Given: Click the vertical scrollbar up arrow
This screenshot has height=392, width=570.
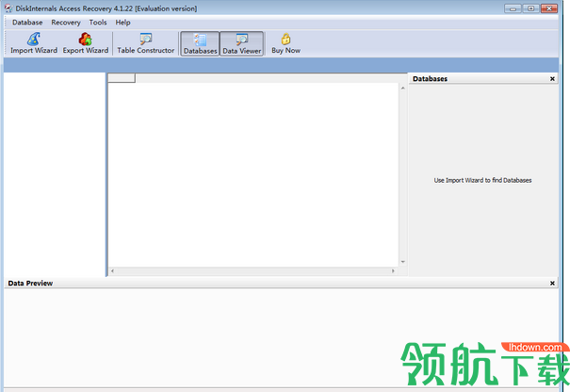Looking at the screenshot, I should pyautogui.click(x=403, y=88).
